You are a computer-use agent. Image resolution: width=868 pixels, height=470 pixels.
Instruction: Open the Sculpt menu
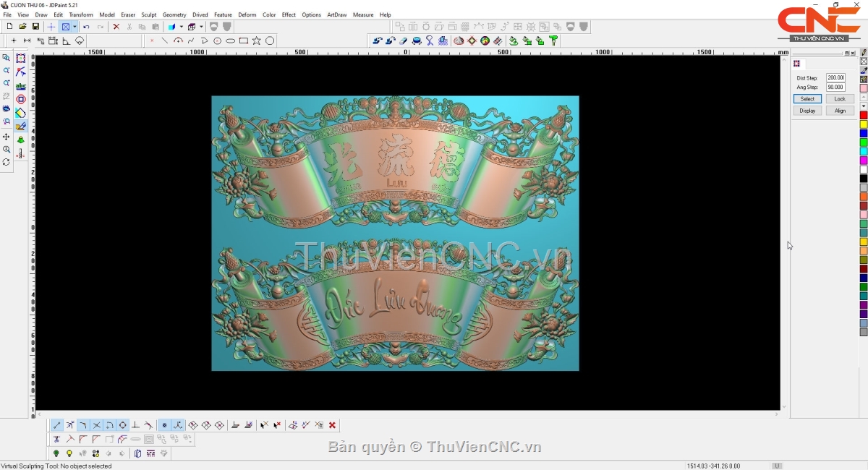pos(148,14)
